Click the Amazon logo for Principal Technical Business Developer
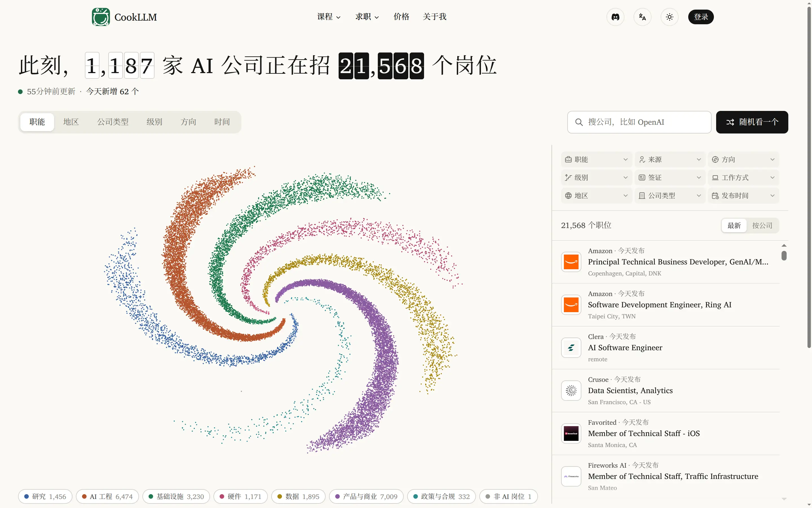Screen dimensions: 812x508 click(571, 262)
